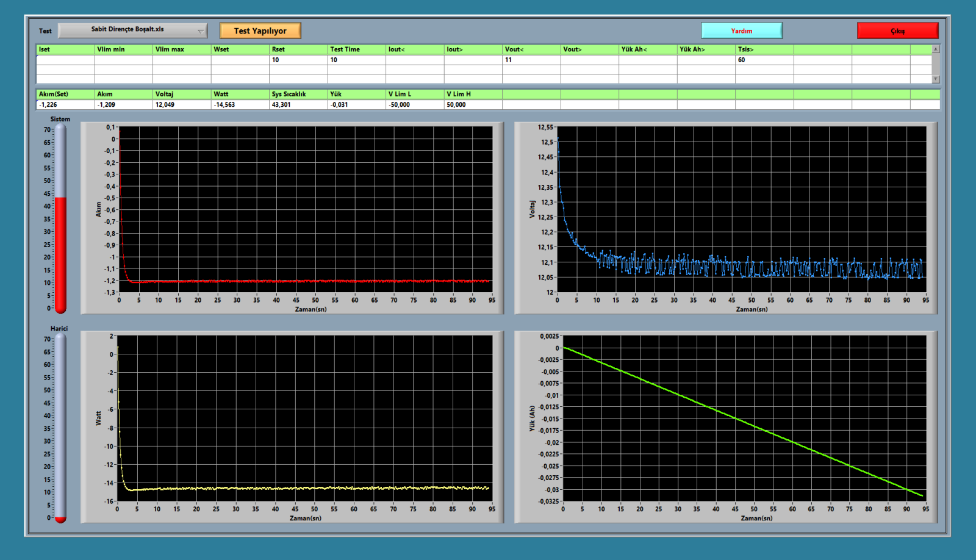Click the Voltaj y-axis label
This screenshot has height=560, width=976.
(x=532, y=209)
